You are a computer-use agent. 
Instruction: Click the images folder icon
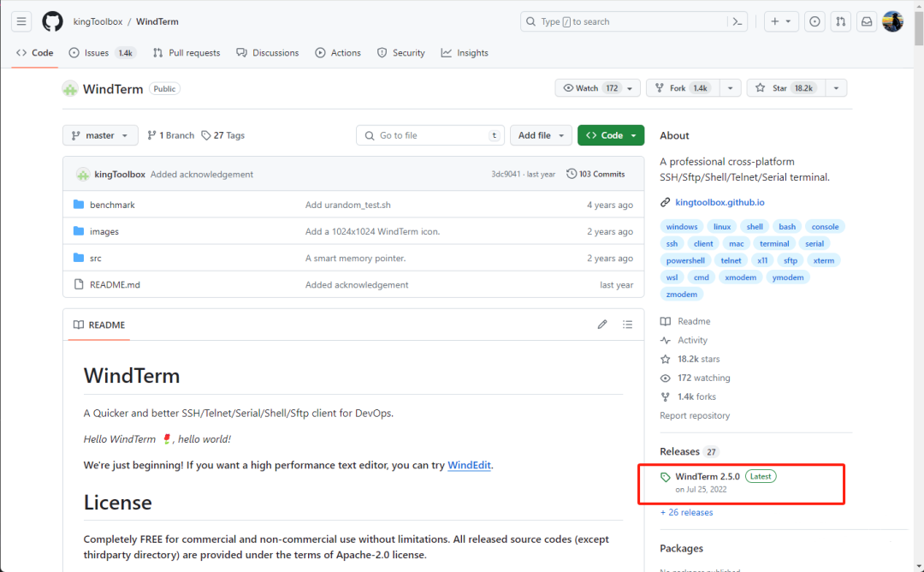point(79,231)
